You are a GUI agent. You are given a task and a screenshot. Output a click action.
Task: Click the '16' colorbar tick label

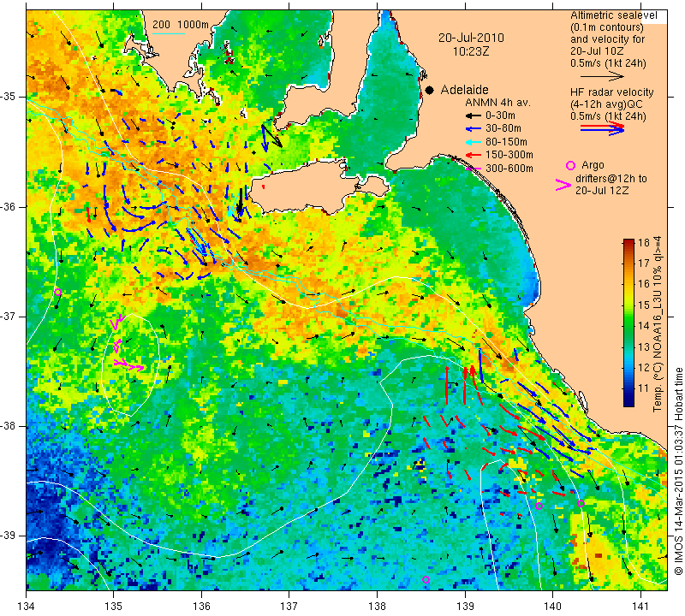[644, 284]
